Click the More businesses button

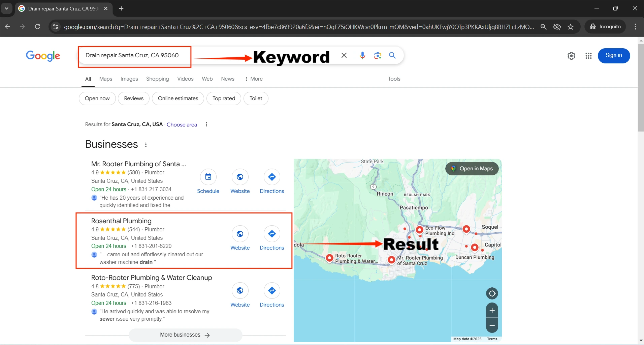[185, 335]
